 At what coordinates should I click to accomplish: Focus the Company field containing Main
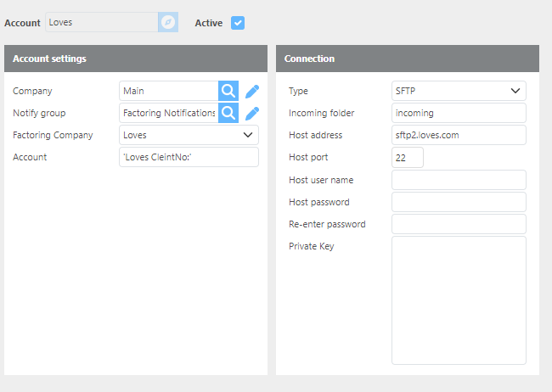[168, 91]
